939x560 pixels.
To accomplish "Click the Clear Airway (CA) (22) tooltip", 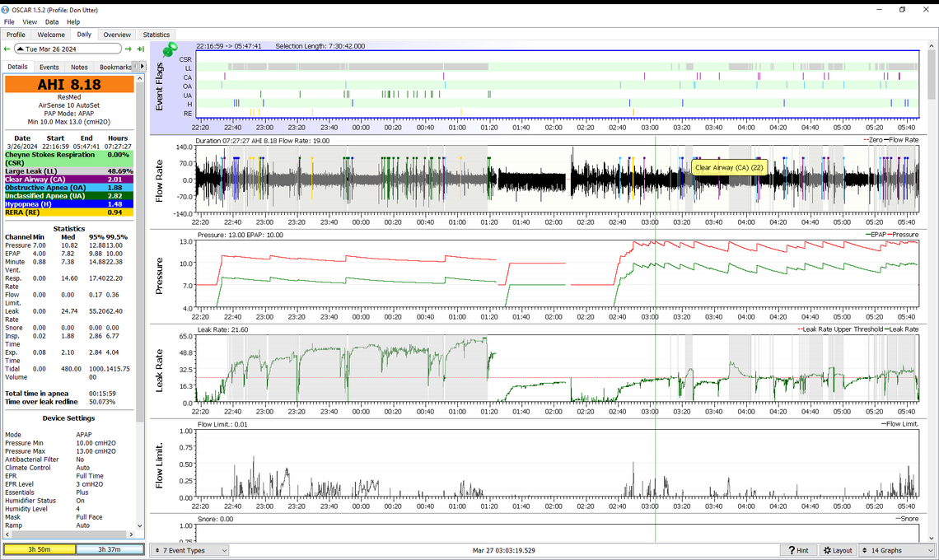I will point(730,168).
